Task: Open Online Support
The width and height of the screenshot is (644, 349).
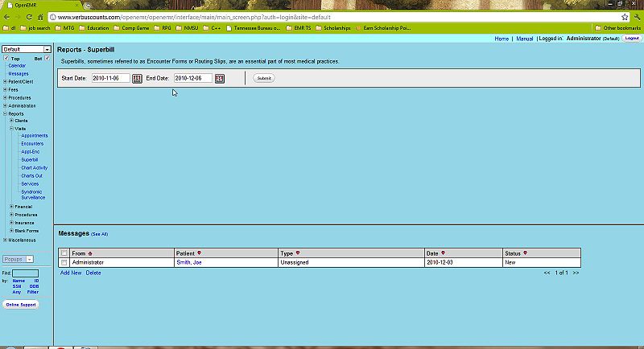Action: (21, 305)
